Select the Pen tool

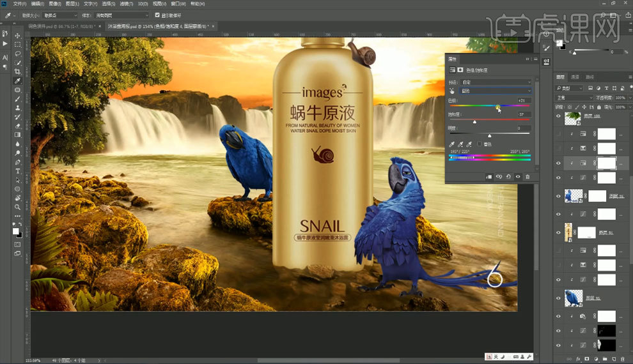coord(17,162)
